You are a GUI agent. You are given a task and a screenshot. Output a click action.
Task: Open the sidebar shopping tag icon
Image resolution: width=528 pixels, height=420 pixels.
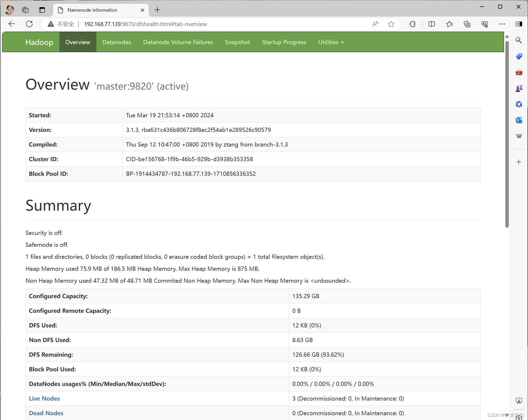click(x=519, y=56)
